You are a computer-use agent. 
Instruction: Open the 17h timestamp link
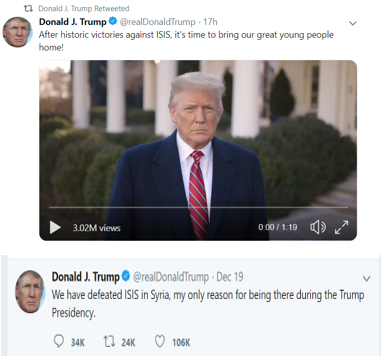pyautogui.click(x=210, y=22)
